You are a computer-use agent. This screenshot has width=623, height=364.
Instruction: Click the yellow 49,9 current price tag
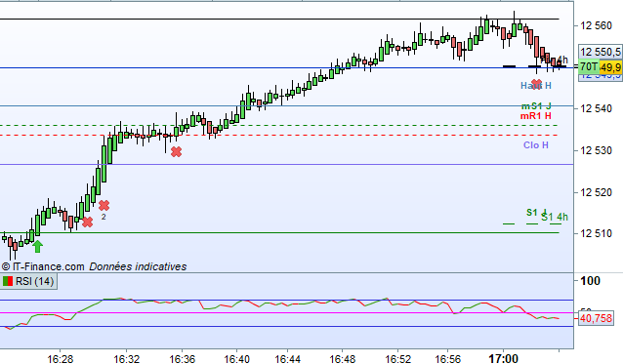[610, 67]
